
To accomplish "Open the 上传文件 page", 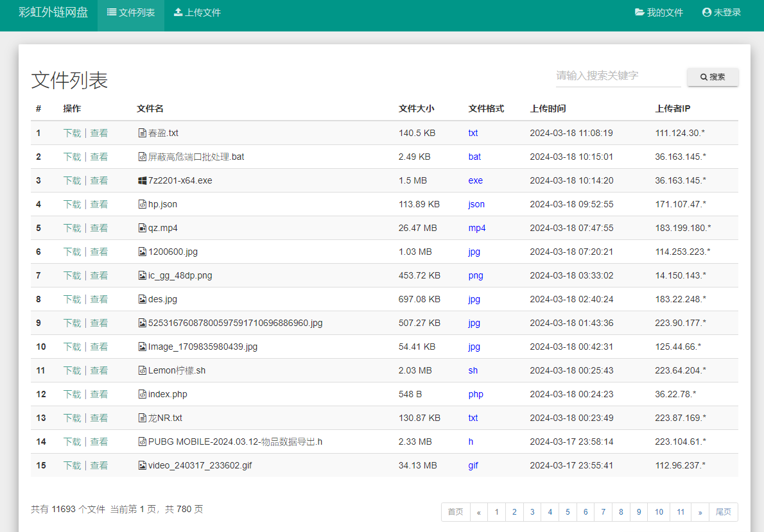I will tap(197, 12).
